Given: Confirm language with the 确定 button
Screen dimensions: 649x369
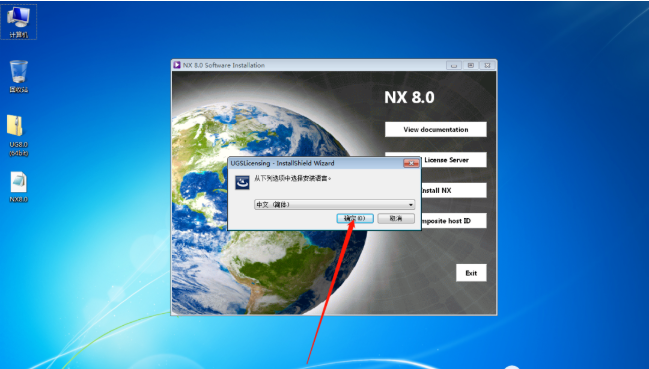Looking at the screenshot, I should click(x=355, y=218).
